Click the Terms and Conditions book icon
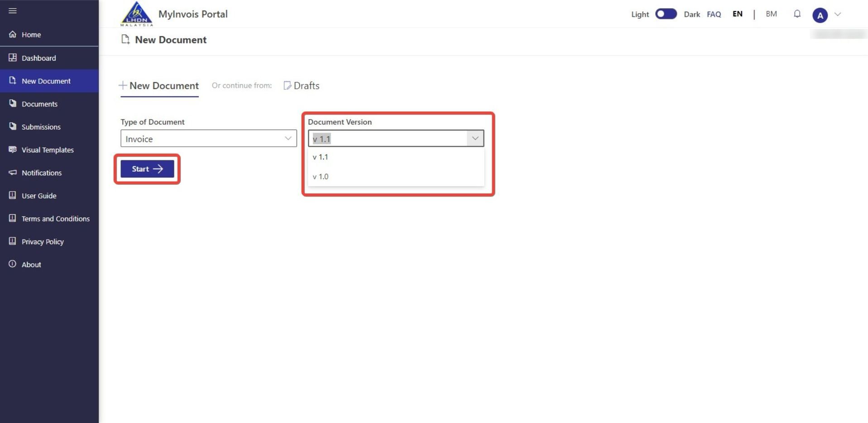The height and width of the screenshot is (423, 868). point(13,218)
